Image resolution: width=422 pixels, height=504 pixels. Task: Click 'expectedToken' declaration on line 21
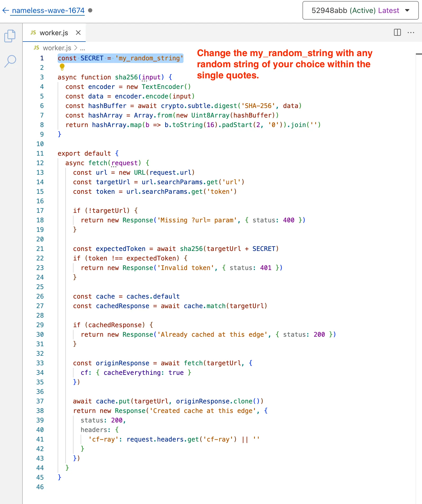121,249
